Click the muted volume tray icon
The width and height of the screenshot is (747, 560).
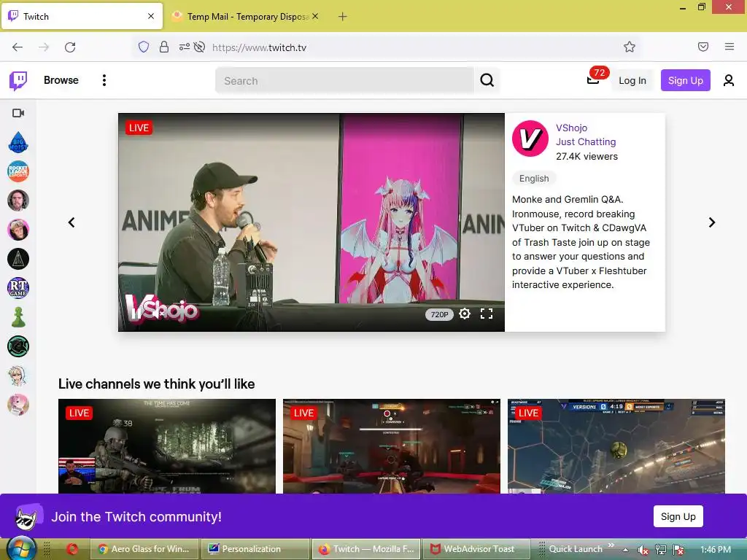643,550
